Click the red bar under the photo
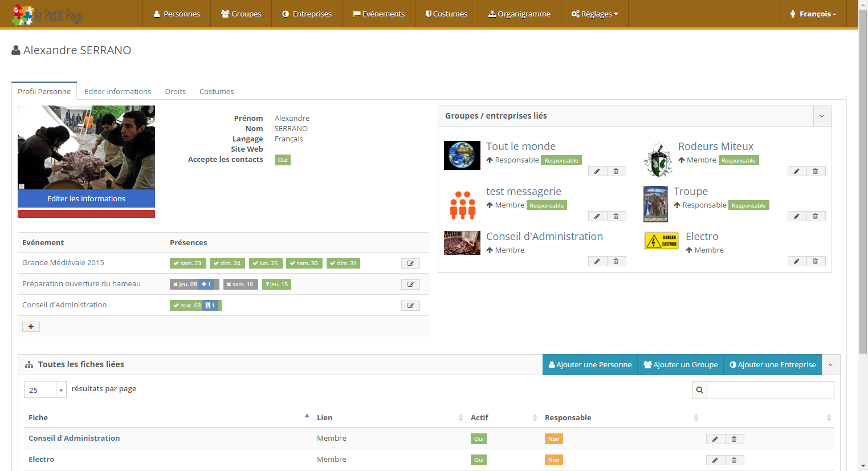 pyautogui.click(x=86, y=214)
